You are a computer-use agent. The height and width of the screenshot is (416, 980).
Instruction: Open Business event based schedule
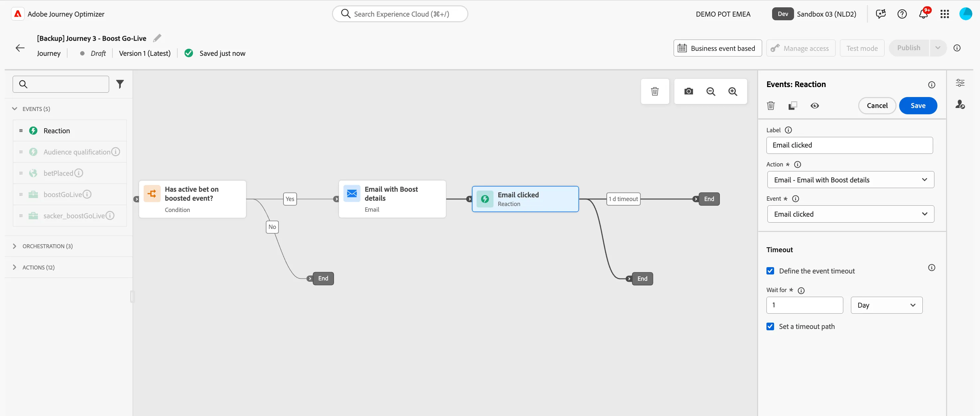(718, 48)
